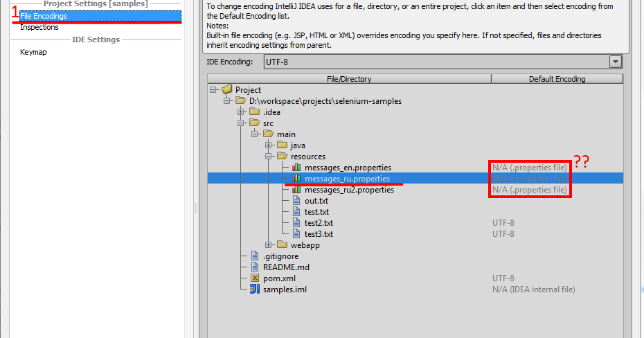This screenshot has height=338, width=644.
Task: Click UTF-8 encoding cell for pom.xml
Action: click(503, 278)
